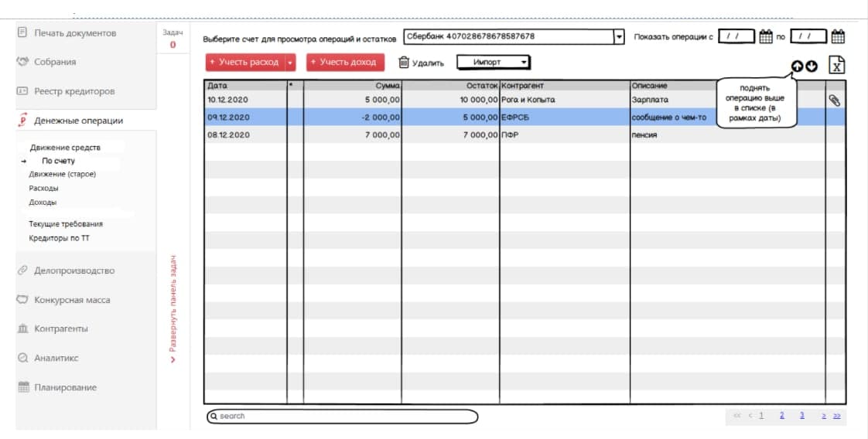Expand the bank account dropdown
Screen dimensions: 868x439
pos(618,37)
